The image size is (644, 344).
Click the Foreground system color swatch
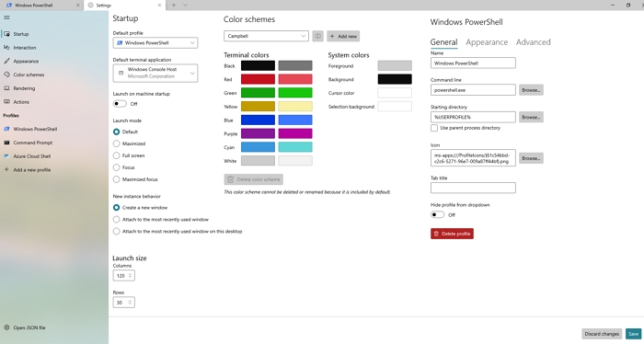(395, 65)
